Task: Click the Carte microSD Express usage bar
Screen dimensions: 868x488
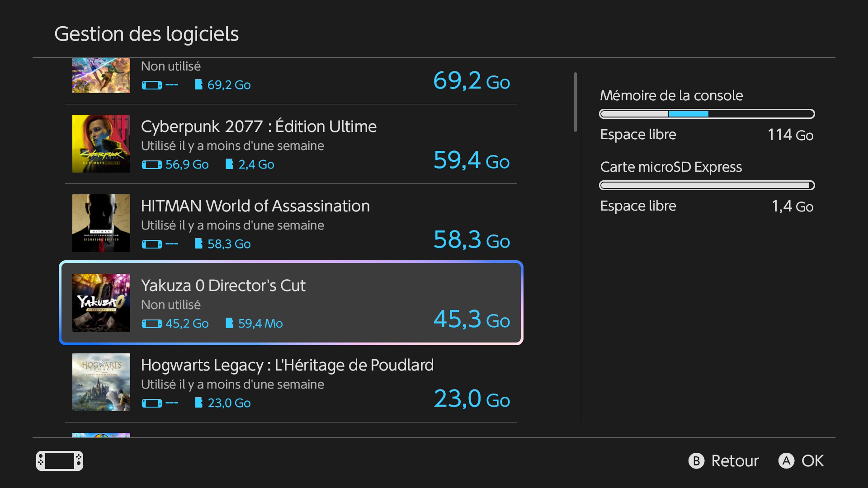Action: (707, 185)
